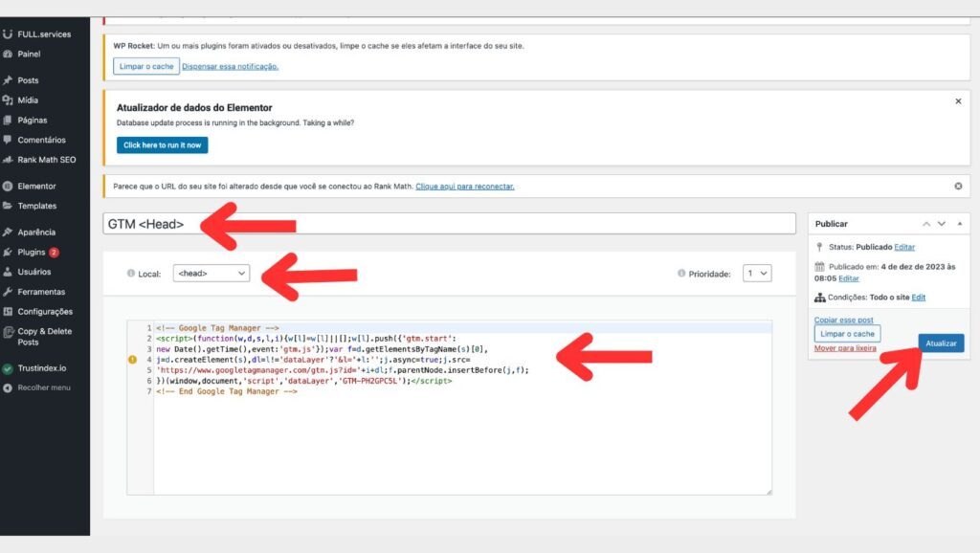This screenshot has height=553, width=980.
Task: Move Publicar box up arrow
Action: click(x=926, y=224)
